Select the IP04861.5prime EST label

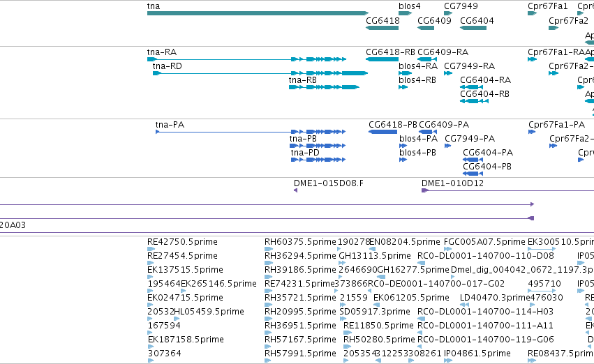pos(477,353)
